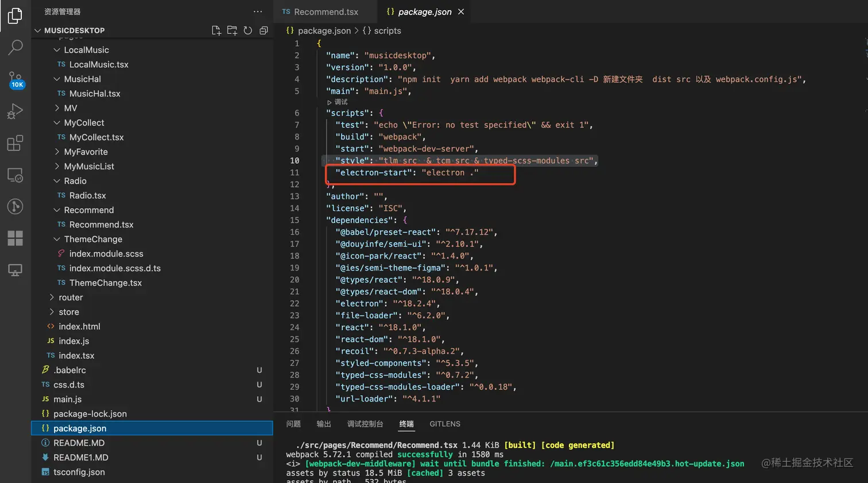Open main.js file
868x483 pixels.
[152, 399]
